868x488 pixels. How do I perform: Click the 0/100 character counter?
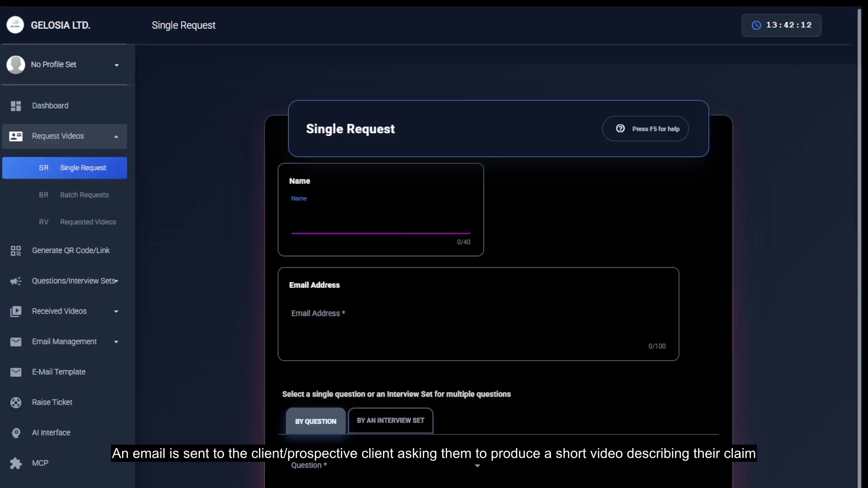point(657,346)
